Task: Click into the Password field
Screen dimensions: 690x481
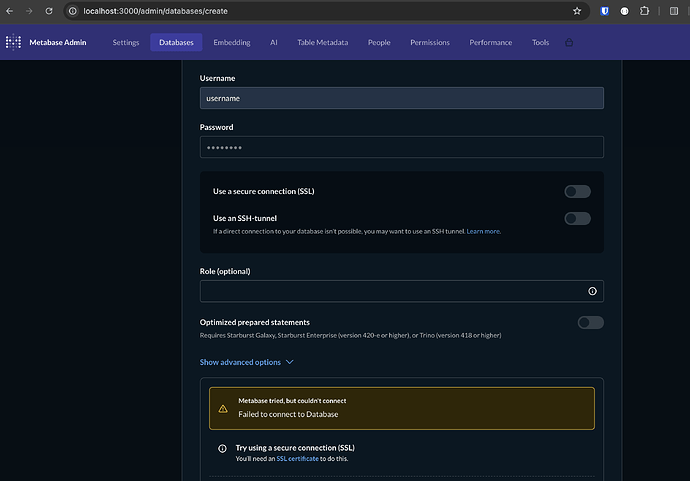Action: (x=402, y=147)
